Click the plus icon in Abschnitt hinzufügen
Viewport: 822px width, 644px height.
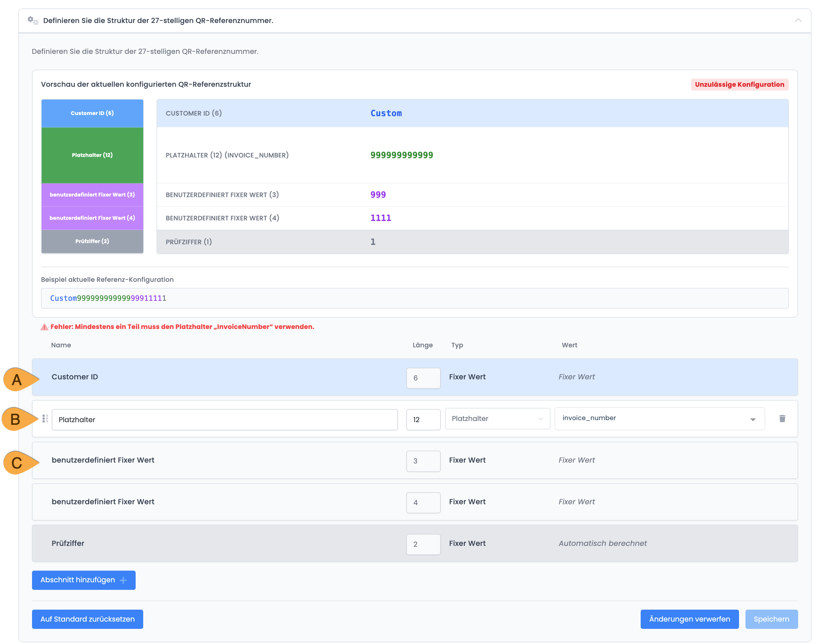[x=123, y=580]
